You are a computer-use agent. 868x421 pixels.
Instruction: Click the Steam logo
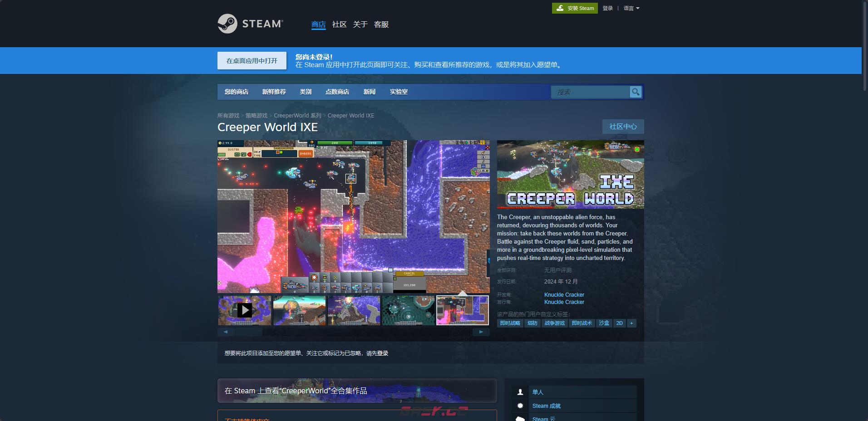(251, 24)
